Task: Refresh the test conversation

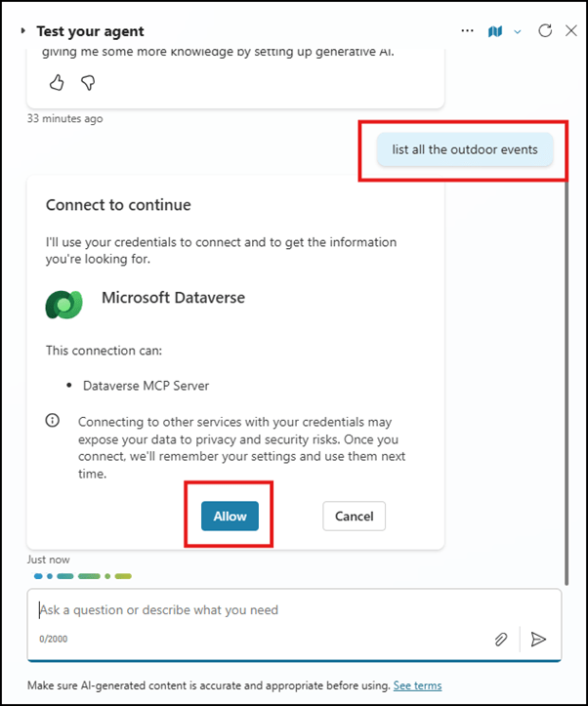Action: coord(546,31)
